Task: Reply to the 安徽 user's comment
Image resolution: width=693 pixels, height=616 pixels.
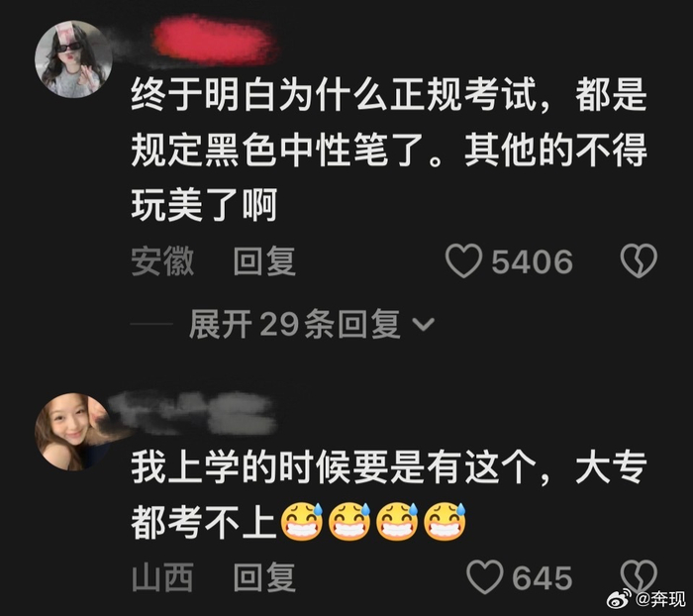Action: (264, 260)
